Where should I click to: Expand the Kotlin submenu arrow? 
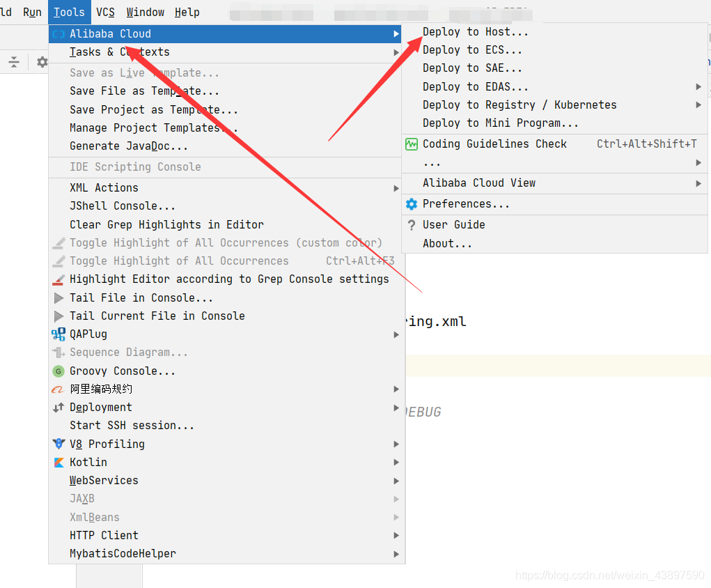click(x=396, y=463)
